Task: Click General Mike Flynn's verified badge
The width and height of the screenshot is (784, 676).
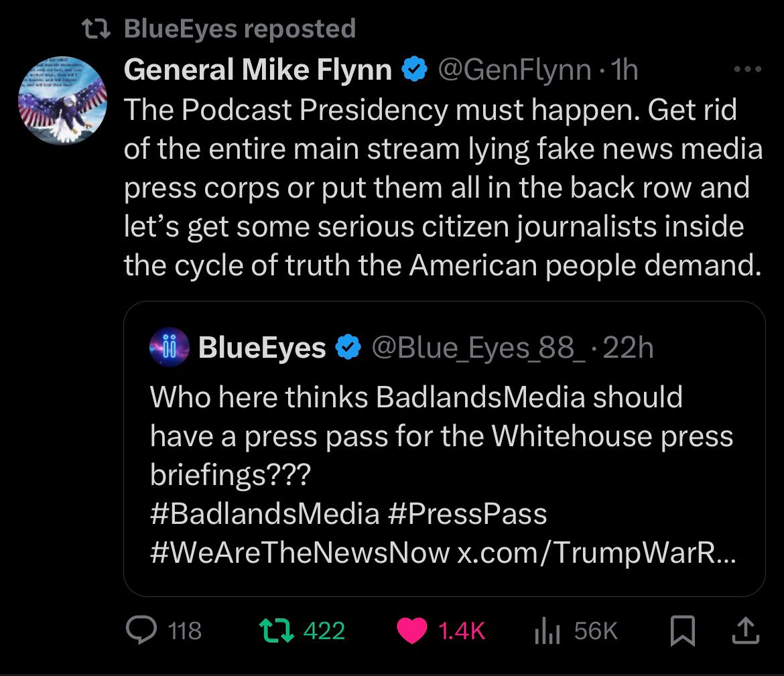Action: click(x=415, y=69)
